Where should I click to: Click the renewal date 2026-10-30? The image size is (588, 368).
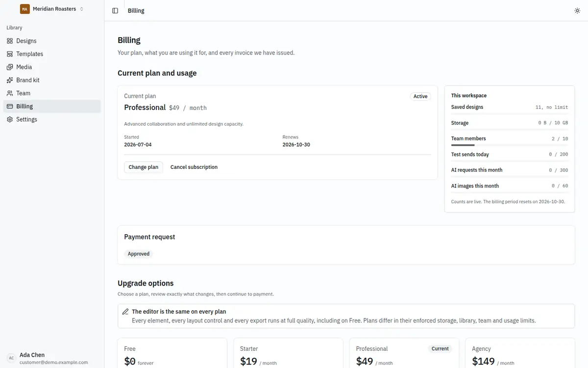point(296,145)
